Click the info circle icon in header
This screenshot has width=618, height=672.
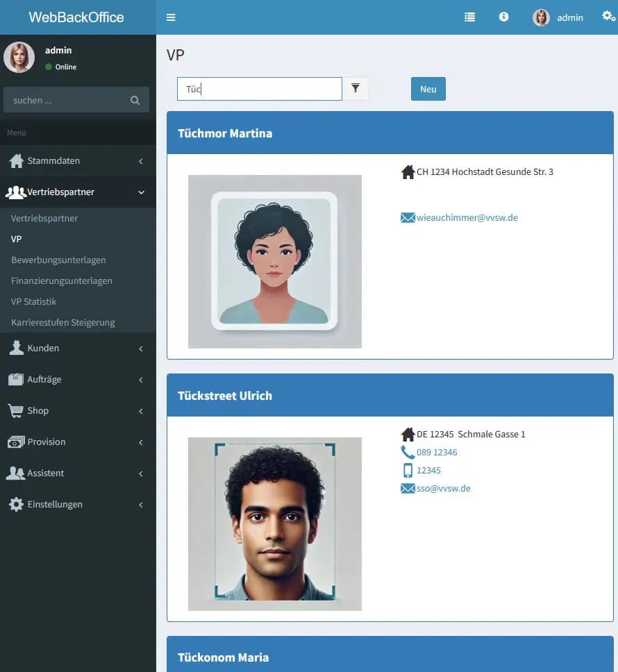tap(504, 17)
